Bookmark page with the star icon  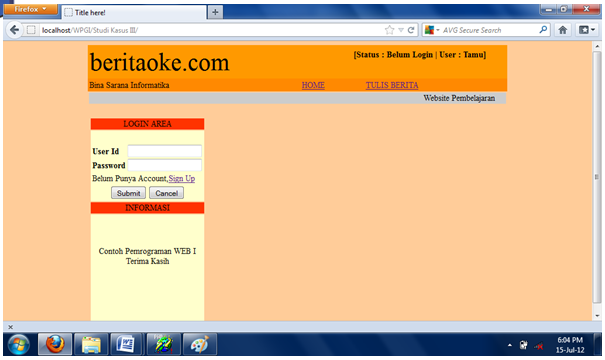390,30
